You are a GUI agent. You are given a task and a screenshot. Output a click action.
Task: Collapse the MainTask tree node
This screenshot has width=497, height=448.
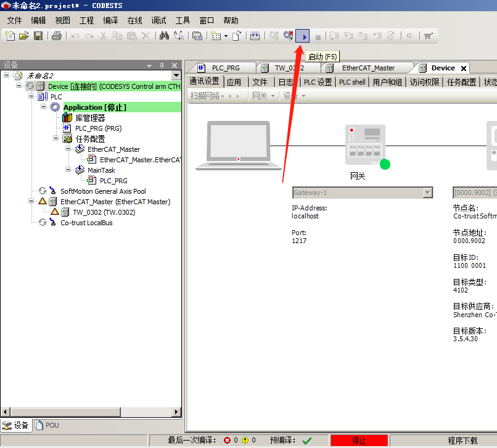click(68, 170)
